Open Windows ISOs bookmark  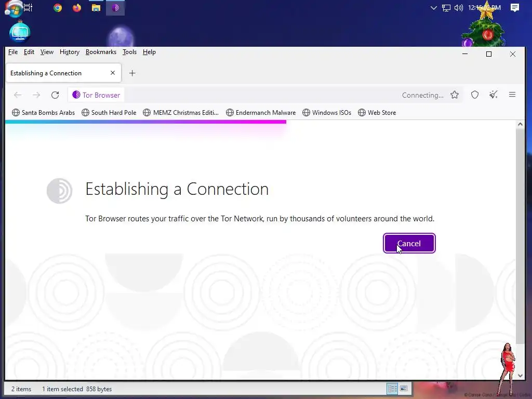point(327,113)
